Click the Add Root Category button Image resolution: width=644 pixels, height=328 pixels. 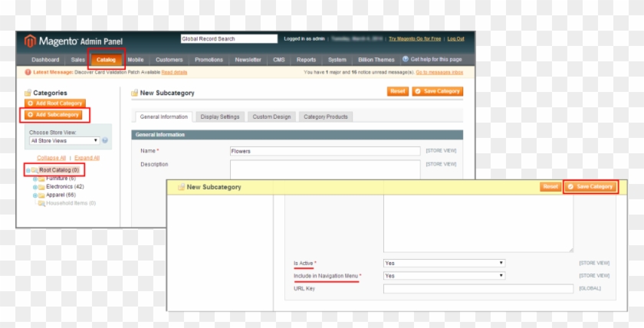pos(55,103)
